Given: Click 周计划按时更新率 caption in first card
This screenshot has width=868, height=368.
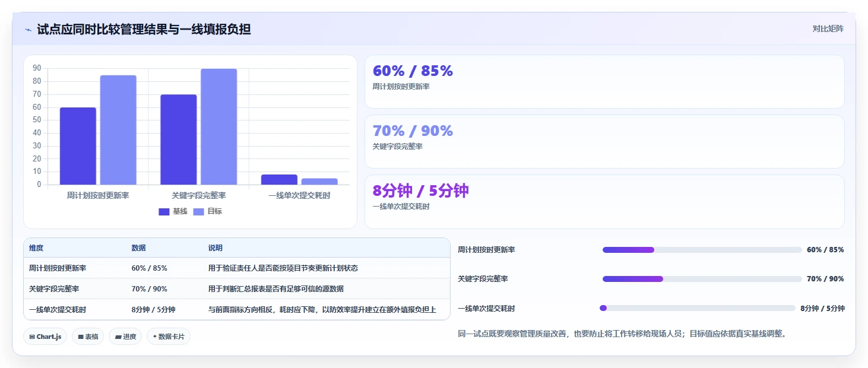Looking at the screenshot, I should click(401, 87).
